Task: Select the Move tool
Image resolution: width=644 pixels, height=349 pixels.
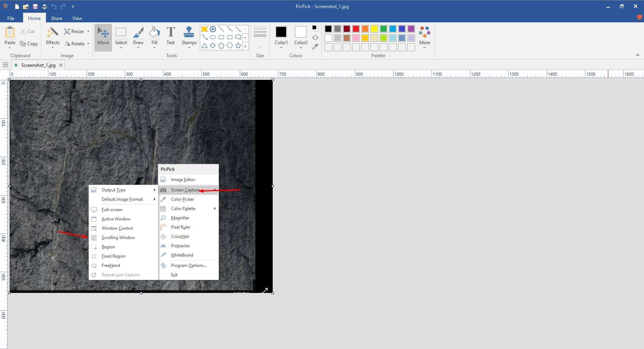Action: 103,36
